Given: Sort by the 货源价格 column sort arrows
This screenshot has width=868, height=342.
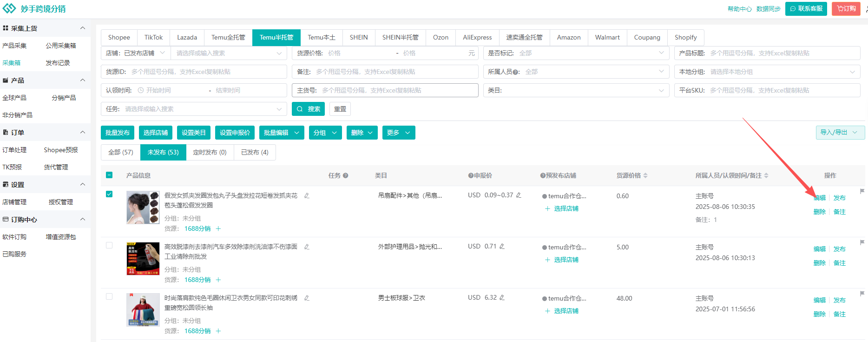Looking at the screenshot, I should coord(645,176).
